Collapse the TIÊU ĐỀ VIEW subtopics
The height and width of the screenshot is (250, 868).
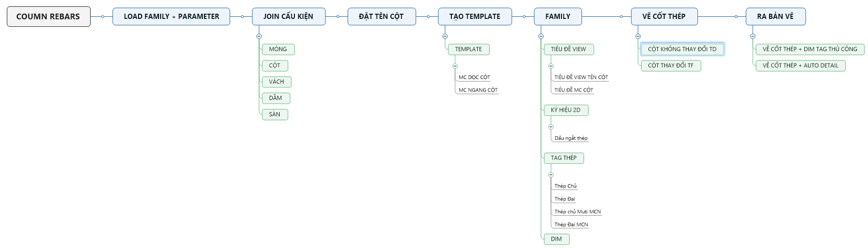pos(551,66)
